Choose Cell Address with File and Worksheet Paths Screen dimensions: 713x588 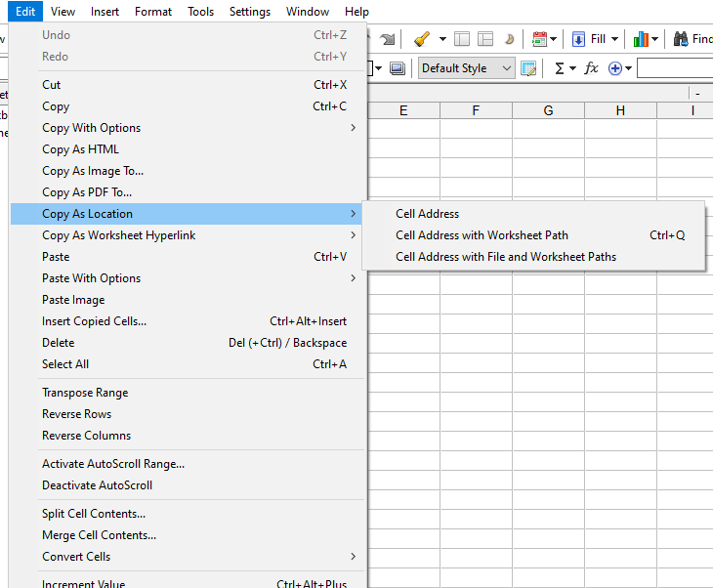(x=534, y=257)
